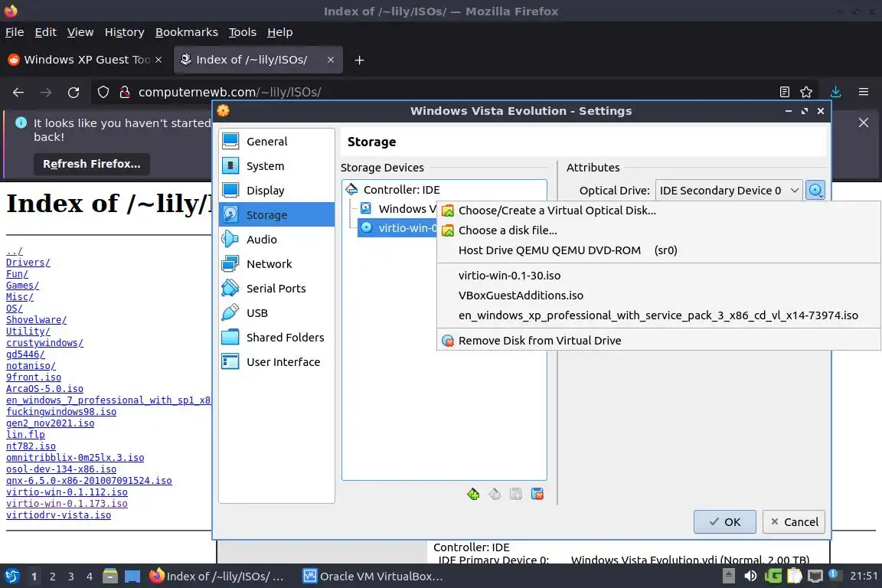The height and width of the screenshot is (588, 882).
Task: Open Audio settings category
Action: pyautogui.click(x=276, y=239)
